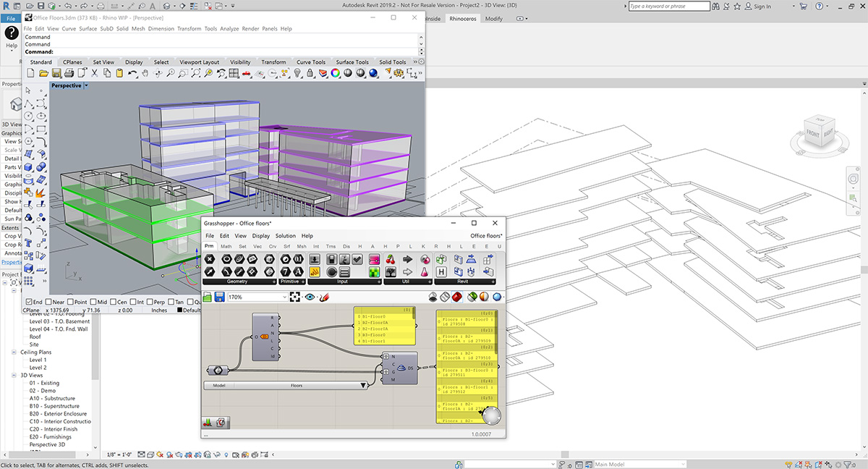The image size is (868, 469).
Task: Open Revit help with the question mark button
Action: pos(821,6)
